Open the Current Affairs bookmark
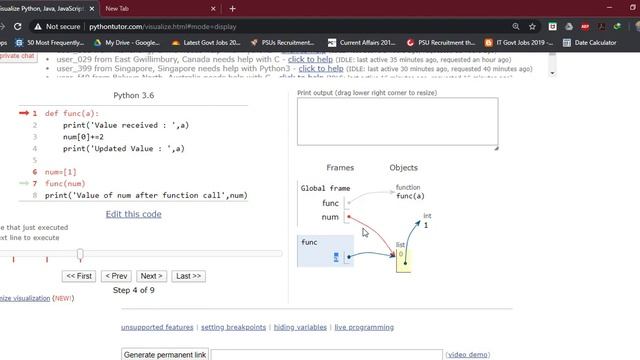The height and width of the screenshot is (360, 640). pos(362,42)
